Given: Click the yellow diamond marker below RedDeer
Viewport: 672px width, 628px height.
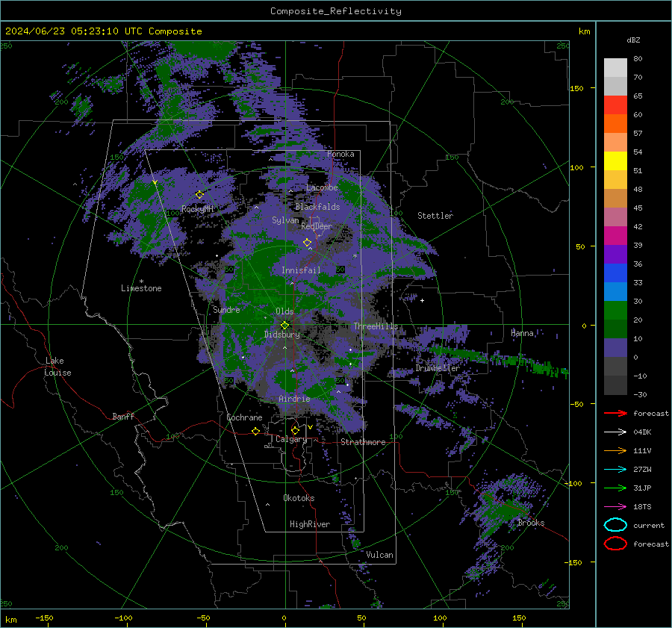Looking at the screenshot, I should tap(307, 243).
